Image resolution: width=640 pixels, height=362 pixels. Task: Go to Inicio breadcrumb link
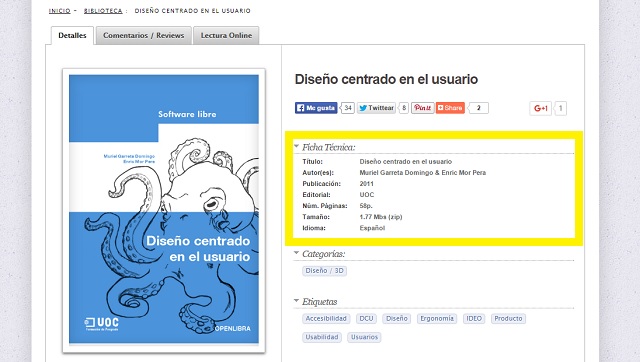(60, 11)
